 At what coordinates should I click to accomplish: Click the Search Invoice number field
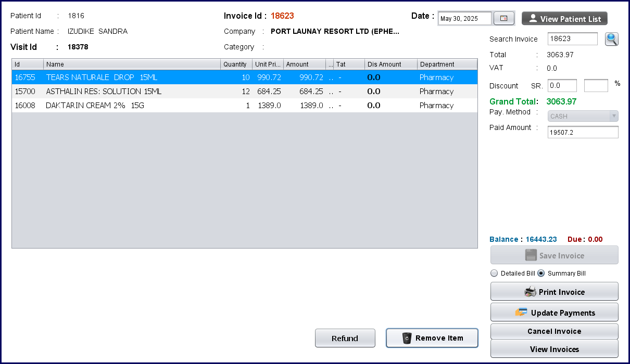(x=572, y=39)
